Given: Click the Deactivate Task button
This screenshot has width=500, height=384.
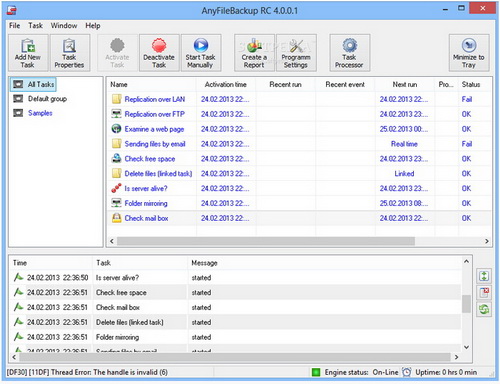Looking at the screenshot, I should tap(159, 53).
